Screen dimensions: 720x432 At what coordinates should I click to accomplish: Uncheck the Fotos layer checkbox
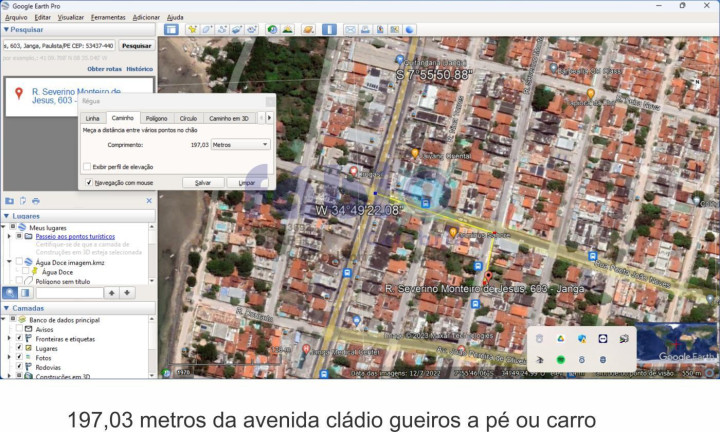click(19, 357)
